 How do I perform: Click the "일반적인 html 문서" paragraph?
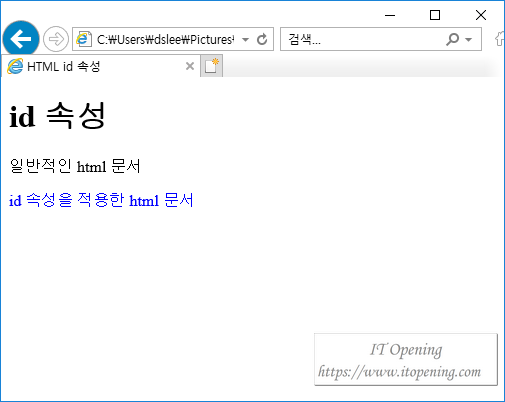point(75,166)
